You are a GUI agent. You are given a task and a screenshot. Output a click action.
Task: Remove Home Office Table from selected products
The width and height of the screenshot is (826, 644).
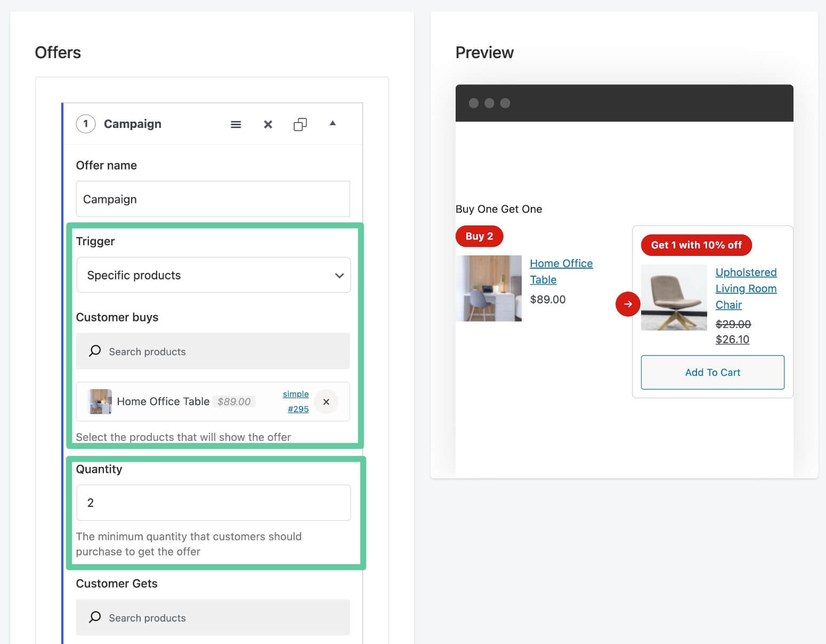(x=326, y=402)
